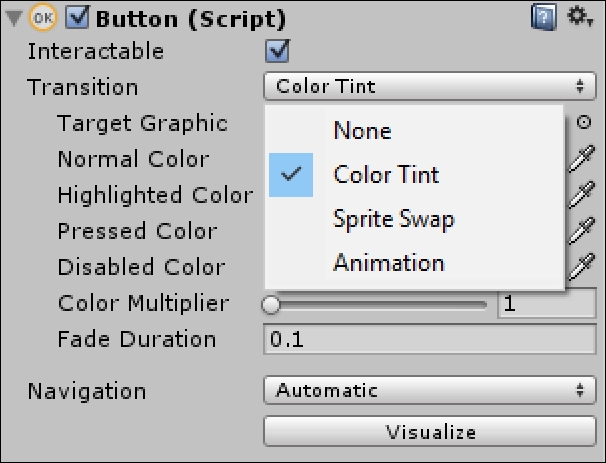The width and height of the screenshot is (606, 463).
Task: Click the Fade Duration input field
Action: pos(430,339)
